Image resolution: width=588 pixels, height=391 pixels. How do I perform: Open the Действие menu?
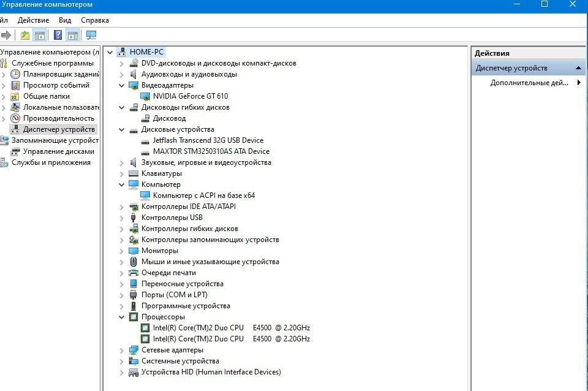[33, 20]
